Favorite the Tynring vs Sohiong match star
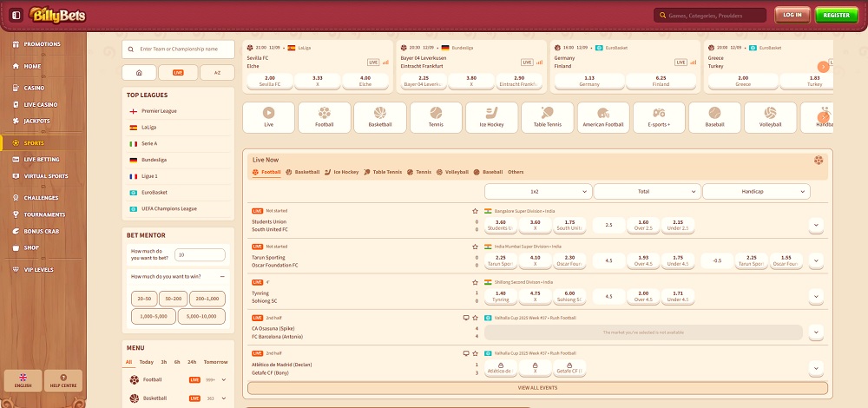 475,282
